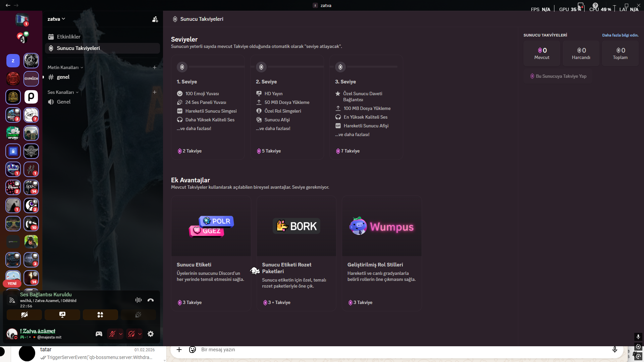
Task: Open voice connection details signal icon
Action: point(12,300)
